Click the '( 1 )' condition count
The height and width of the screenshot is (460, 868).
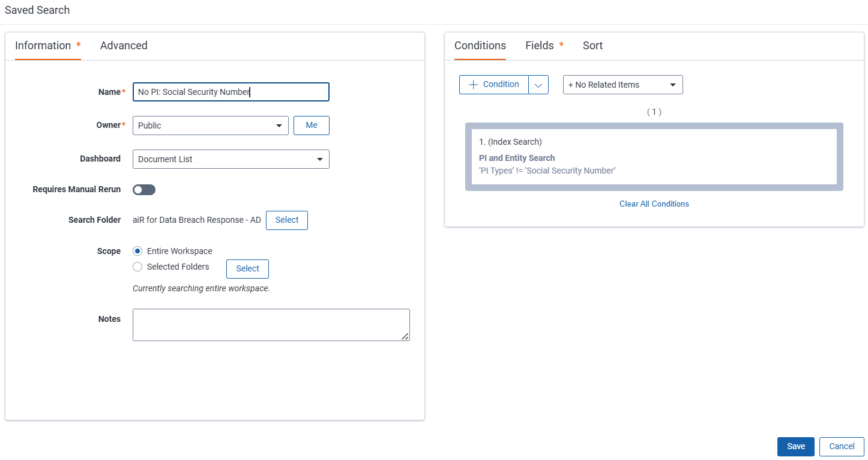click(x=654, y=112)
